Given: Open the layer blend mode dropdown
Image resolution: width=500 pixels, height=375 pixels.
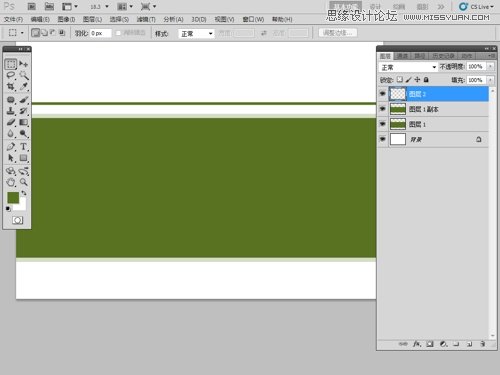Looking at the screenshot, I should [408, 67].
